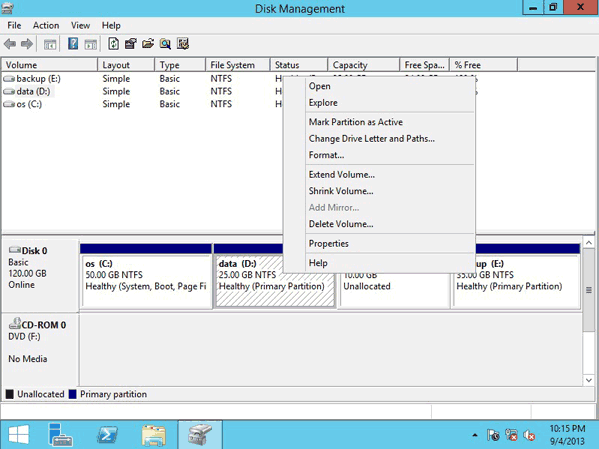
Task: Click the Properties toolbar icon
Action: pyautogui.click(x=131, y=44)
